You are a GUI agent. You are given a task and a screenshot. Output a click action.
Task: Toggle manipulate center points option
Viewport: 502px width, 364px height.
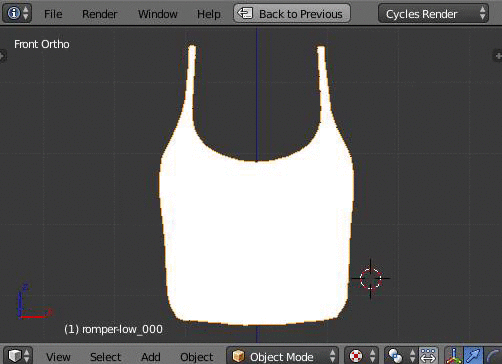coord(428,356)
